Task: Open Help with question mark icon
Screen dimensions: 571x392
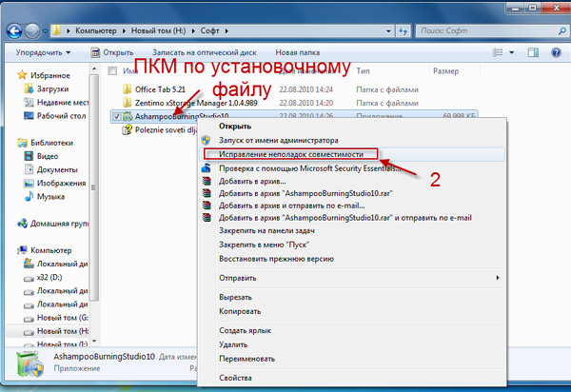Action: click(556, 52)
